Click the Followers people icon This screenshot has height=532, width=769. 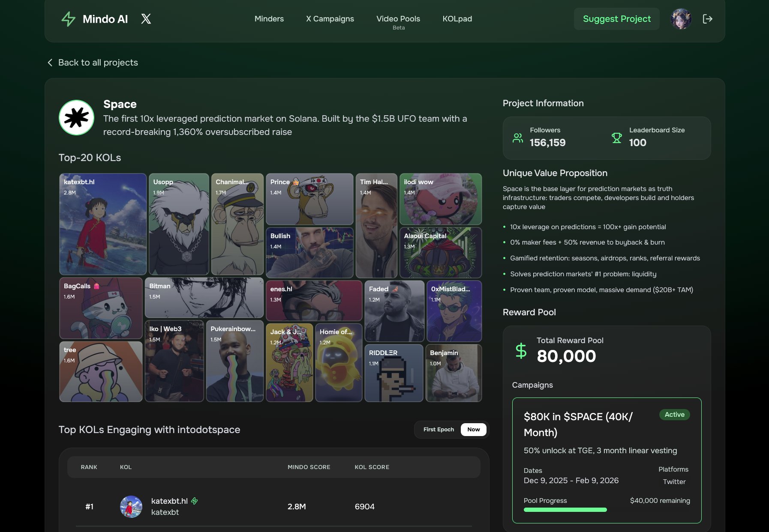coord(518,138)
